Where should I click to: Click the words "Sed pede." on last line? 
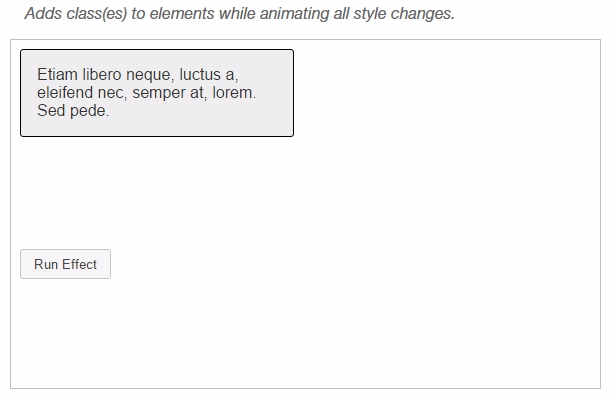point(73,111)
